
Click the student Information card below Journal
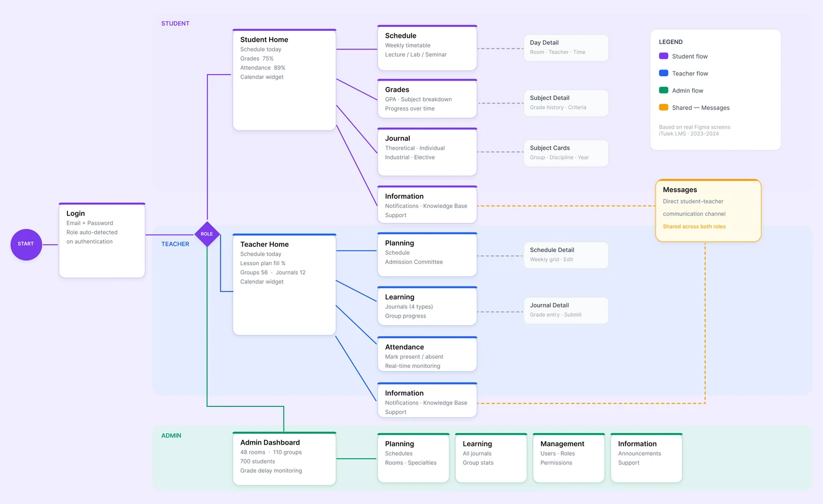point(427,204)
